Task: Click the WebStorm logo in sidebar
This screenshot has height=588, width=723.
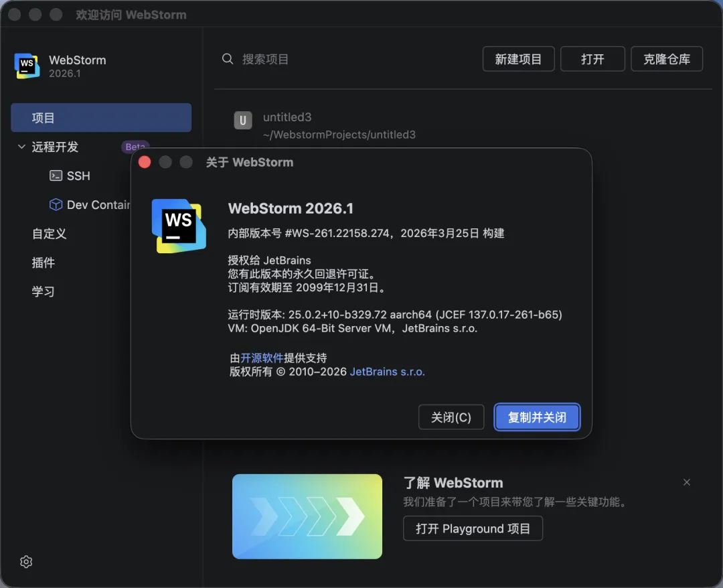Action: [27, 66]
